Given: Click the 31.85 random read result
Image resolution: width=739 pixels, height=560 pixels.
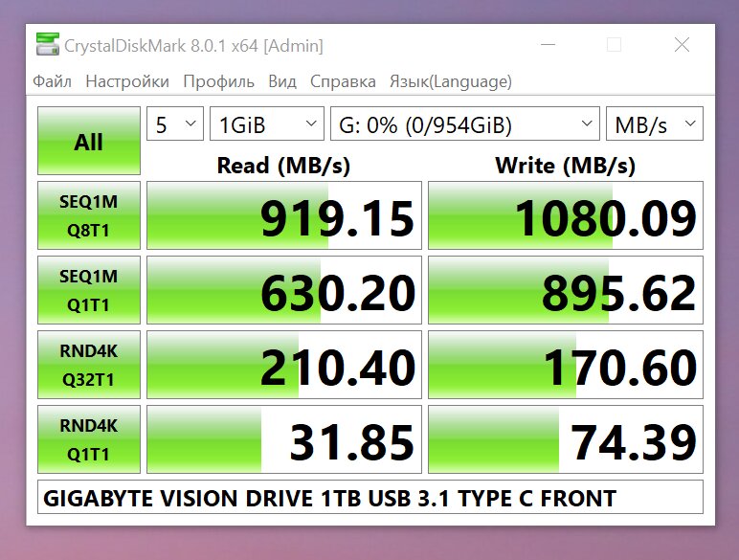Looking at the screenshot, I should point(284,439).
